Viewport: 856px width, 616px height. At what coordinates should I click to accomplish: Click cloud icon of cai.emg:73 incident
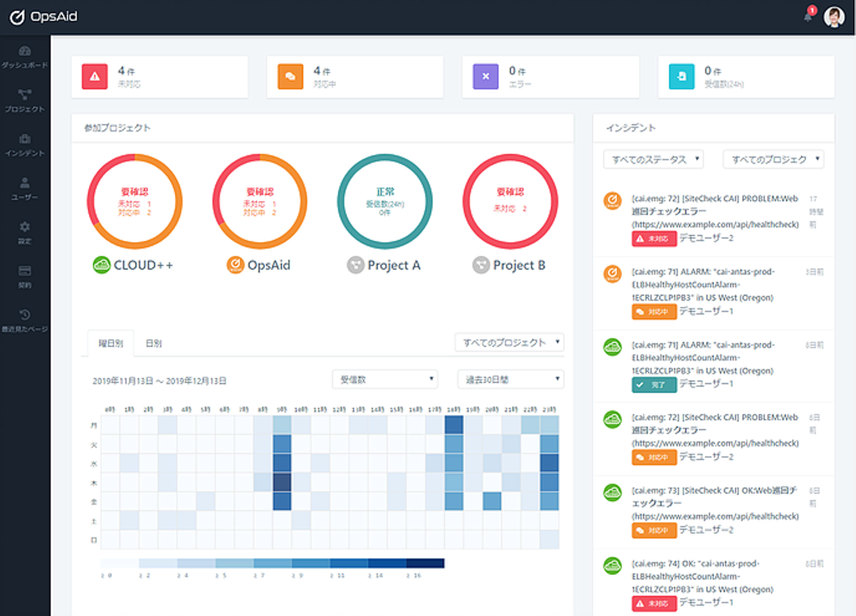click(x=612, y=492)
